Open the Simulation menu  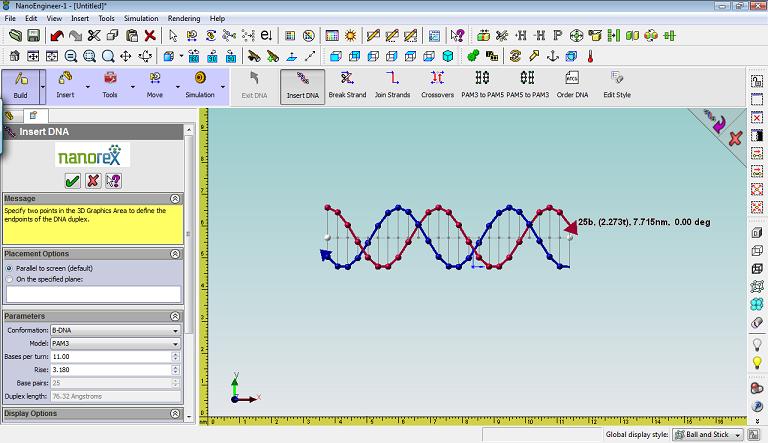click(x=141, y=18)
